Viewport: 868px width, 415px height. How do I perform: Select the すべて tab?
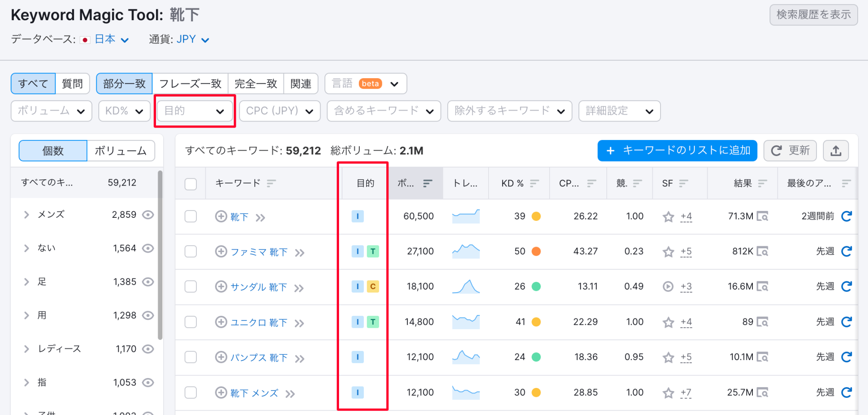33,83
